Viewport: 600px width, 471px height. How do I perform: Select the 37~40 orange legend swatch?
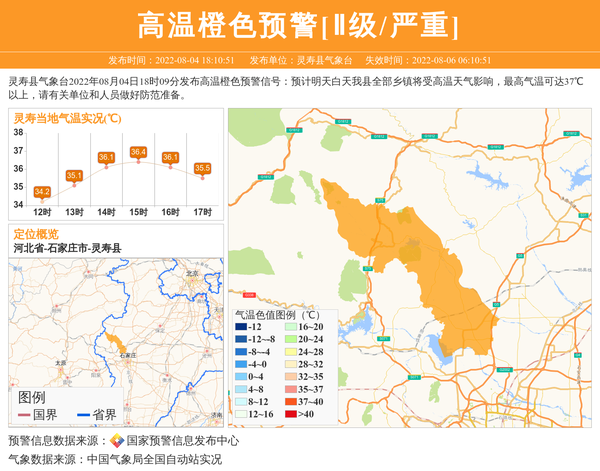[287, 402]
